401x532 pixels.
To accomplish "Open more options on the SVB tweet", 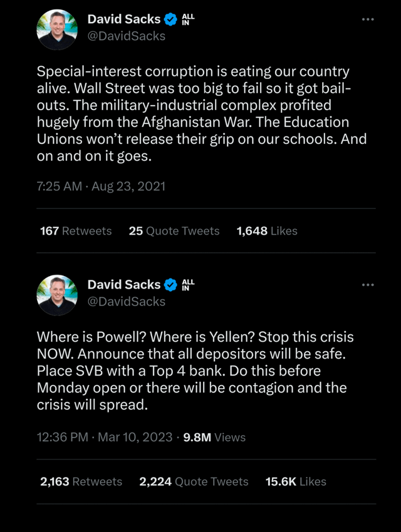I will coord(368,285).
